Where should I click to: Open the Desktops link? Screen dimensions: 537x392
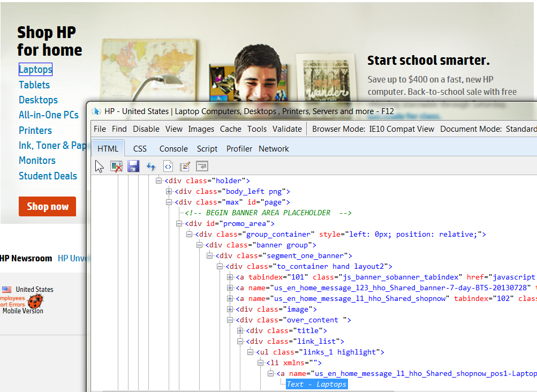point(39,100)
